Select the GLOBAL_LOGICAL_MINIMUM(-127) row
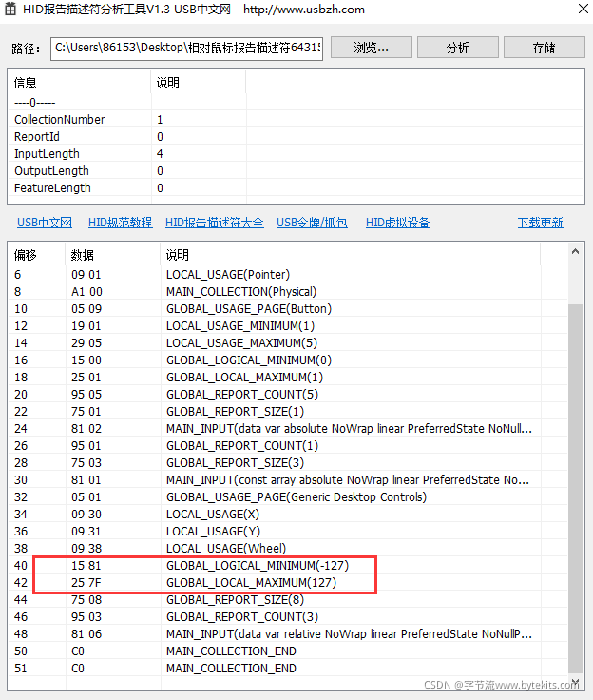593x700 pixels. 288,565
